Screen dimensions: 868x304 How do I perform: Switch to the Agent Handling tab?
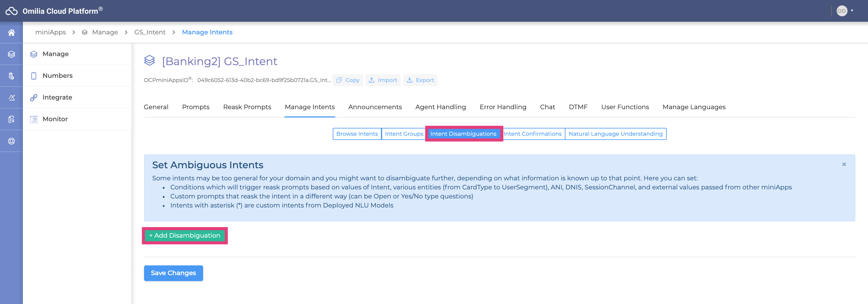pos(440,107)
